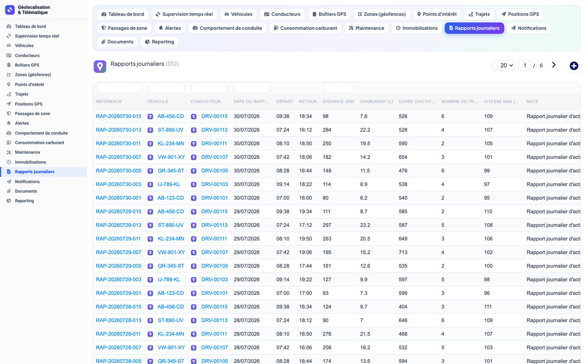Open the Zones (géofences) tab
Screen dimensions: 588x364
point(382,14)
